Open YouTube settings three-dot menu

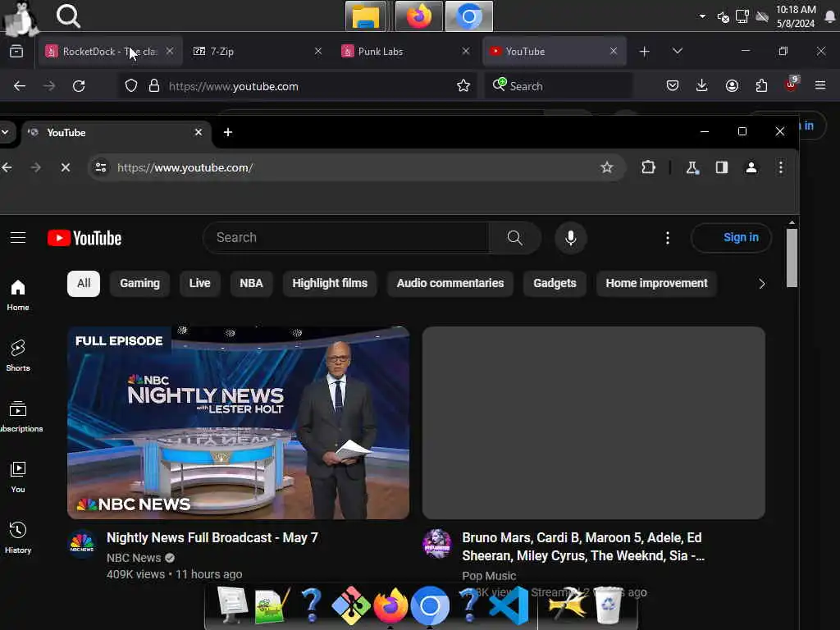pos(667,238)
